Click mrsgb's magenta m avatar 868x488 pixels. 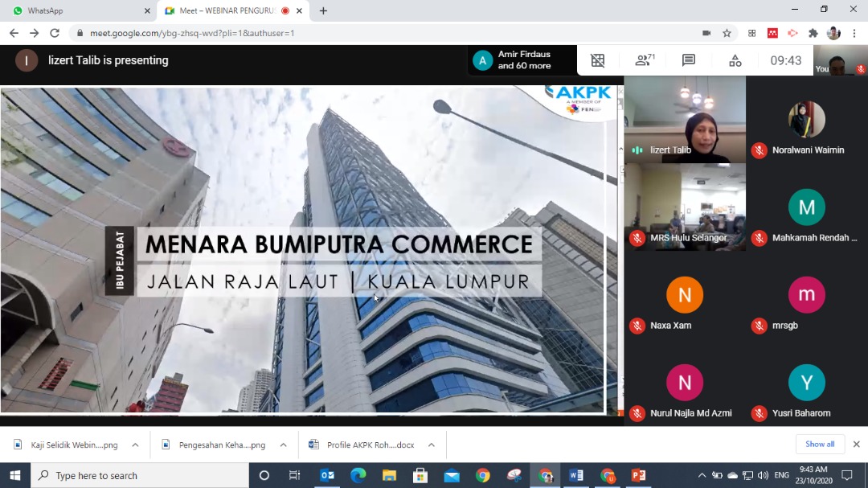click(807, 295)
